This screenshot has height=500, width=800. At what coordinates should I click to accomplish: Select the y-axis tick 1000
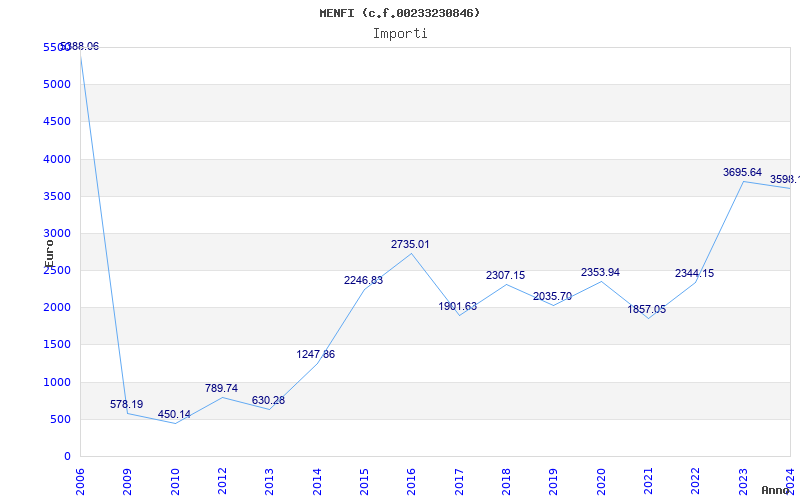coord(57,382)
